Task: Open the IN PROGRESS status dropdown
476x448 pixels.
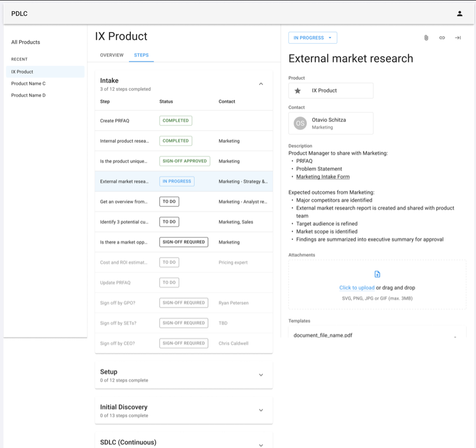Action: pyautogui.click(x=313, y=37)
